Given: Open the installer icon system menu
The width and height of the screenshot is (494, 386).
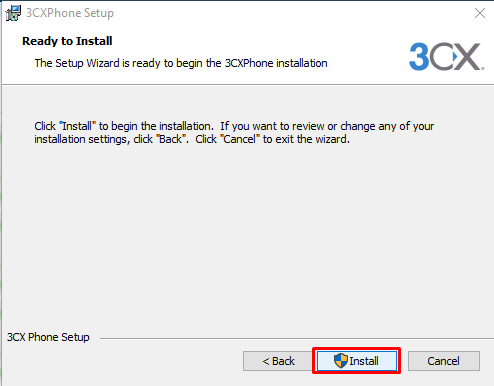Looking at the screenshot, I should coord(13,13).
